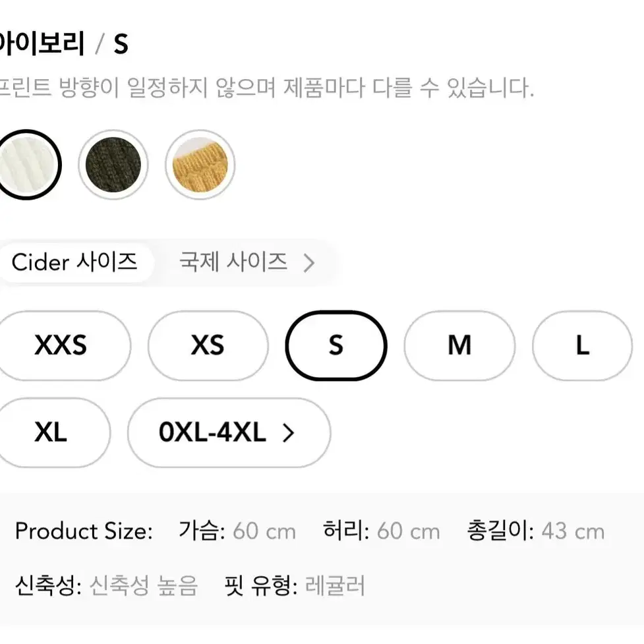
Task: Switch to Cider 사이즈 tab
Action: pyautogui.click(x=74, y=262)
